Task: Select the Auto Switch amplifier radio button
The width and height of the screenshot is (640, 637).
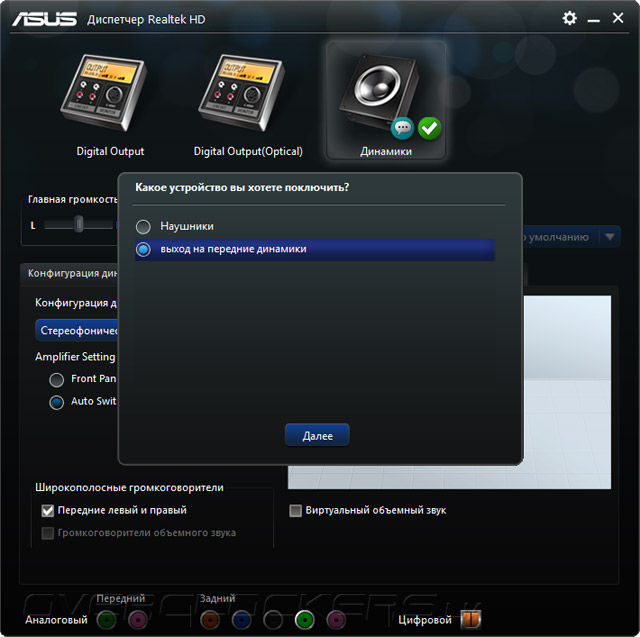Action: (56, 402)
